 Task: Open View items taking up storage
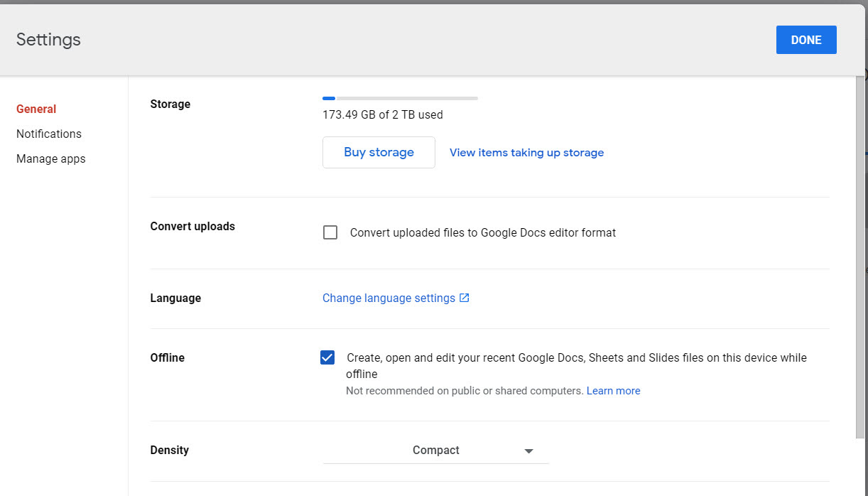pyautogui.click(x=526, y=152)
